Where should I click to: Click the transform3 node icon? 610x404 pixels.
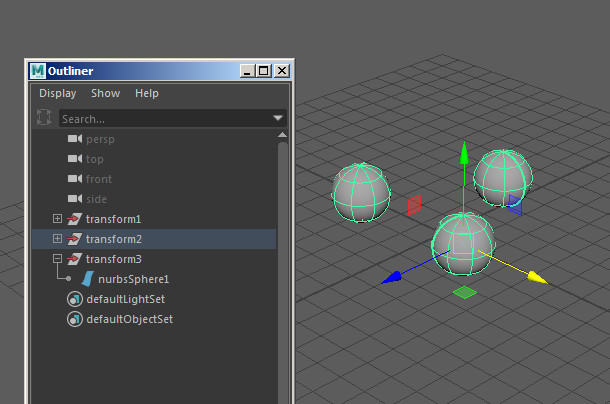pos(74,259)
